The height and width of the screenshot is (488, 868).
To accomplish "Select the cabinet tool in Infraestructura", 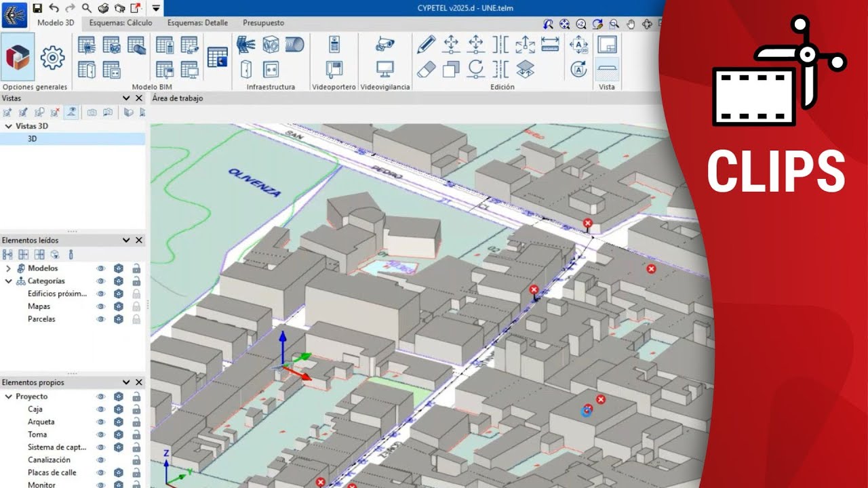I will click(x=246, y=69).
